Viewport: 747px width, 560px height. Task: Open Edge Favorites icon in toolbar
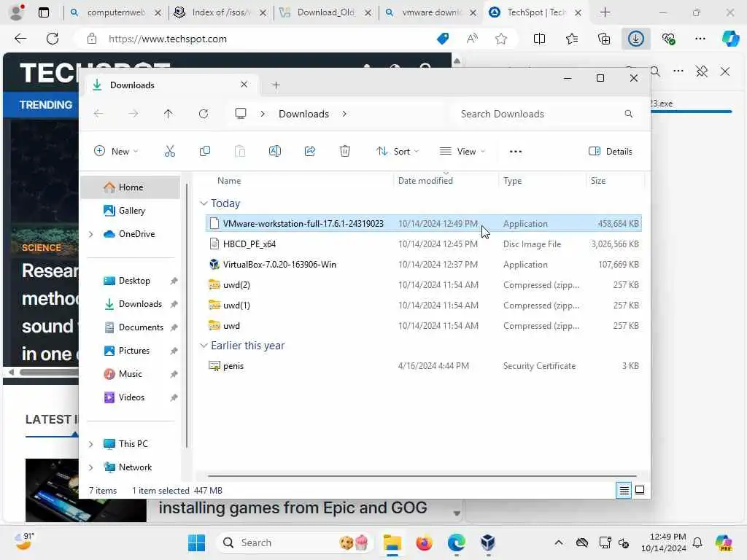click(572, 39)
